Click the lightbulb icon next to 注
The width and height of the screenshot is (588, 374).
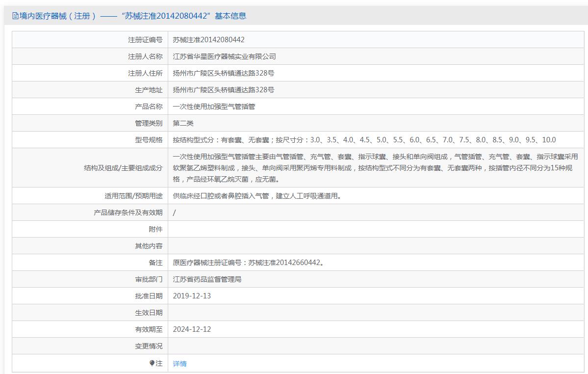point(152,363)
